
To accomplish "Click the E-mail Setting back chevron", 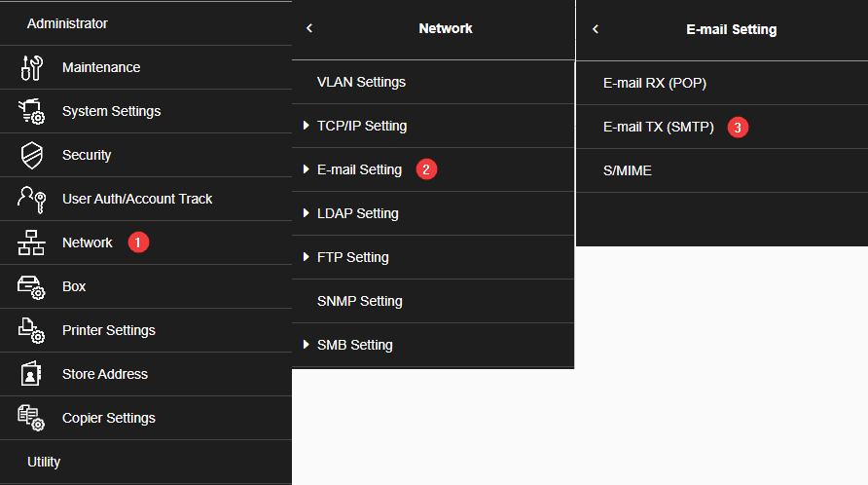I will pyautogui.click(x=596, y=29).
